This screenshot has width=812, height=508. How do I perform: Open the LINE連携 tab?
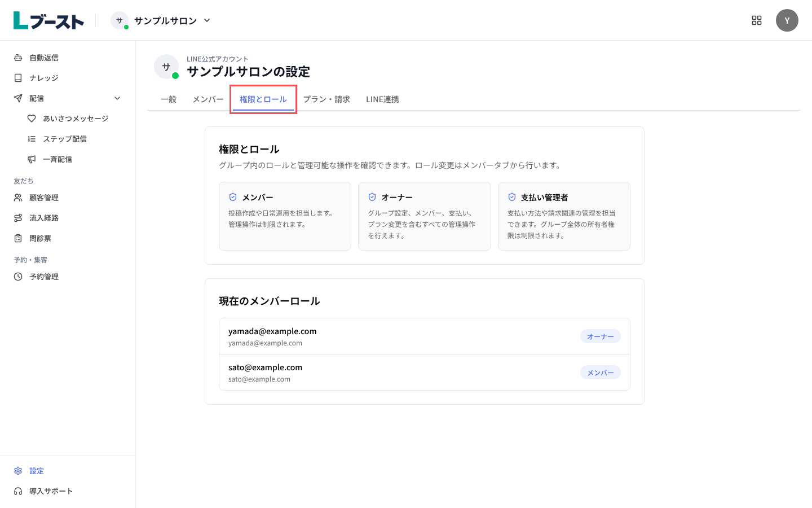point(382,99)
